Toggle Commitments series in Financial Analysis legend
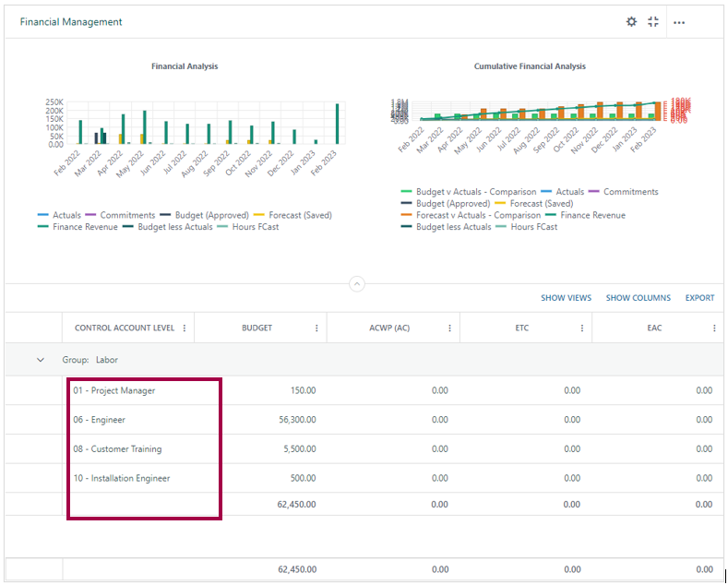The image size is (728, 585). 120,215
